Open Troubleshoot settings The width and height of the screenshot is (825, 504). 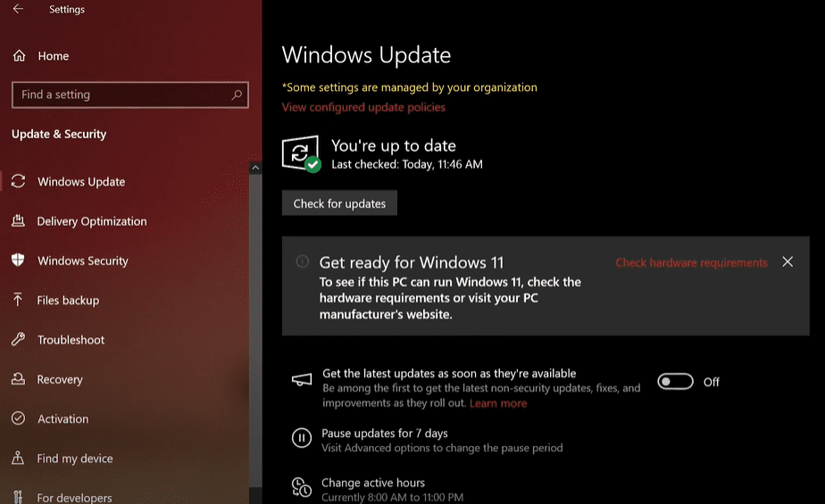click(71, 340)
